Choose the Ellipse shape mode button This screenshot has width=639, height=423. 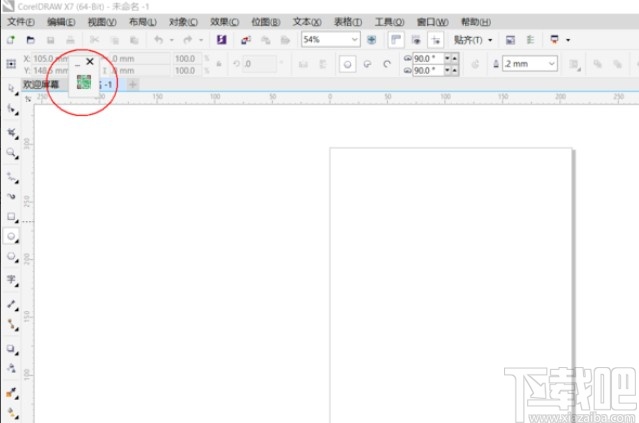pos(347,64)
